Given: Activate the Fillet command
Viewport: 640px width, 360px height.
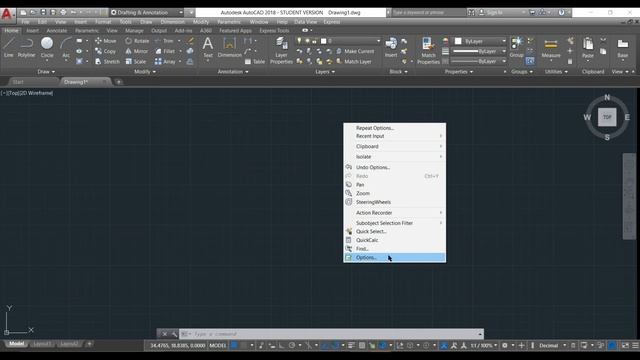Looking at the screenshot, I should [165, 51].
